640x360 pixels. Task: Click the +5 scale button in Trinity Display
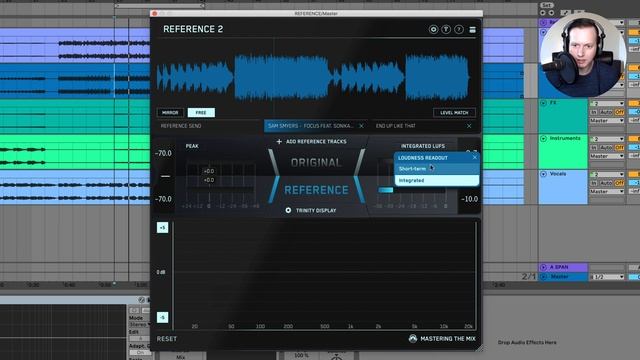[x=162, y=228]
